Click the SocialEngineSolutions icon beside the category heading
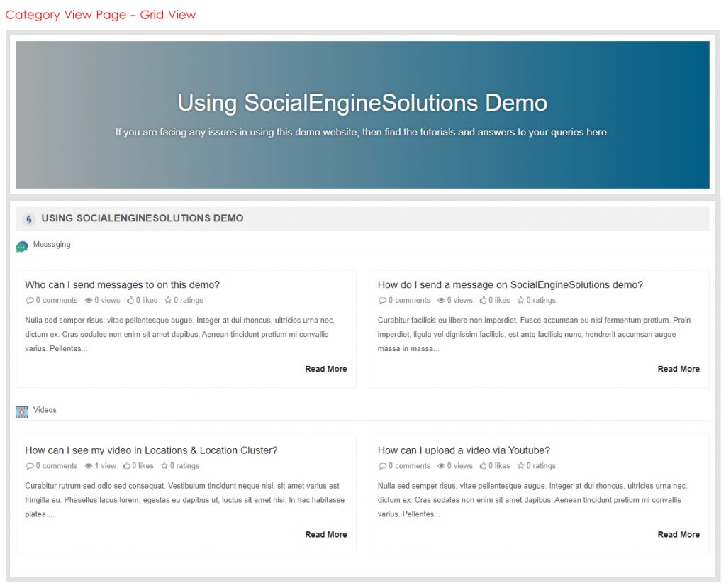 [28, 218]
